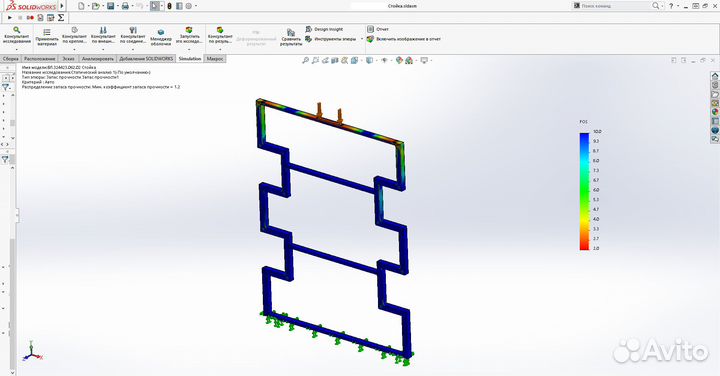This screenshot has width=720, height=376.
Task: Click the Sigma equations icon
Action: (61, 17)
